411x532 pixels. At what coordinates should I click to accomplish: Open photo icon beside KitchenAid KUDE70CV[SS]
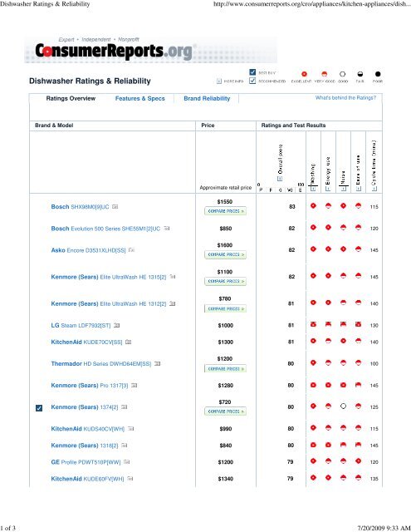pyautogui.click(x=129, y=342)
